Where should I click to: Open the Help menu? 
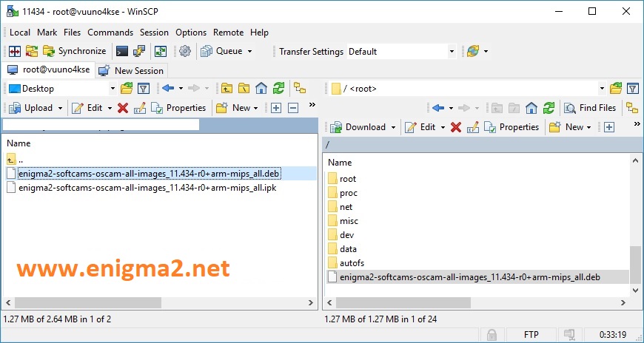click(259, 33)
